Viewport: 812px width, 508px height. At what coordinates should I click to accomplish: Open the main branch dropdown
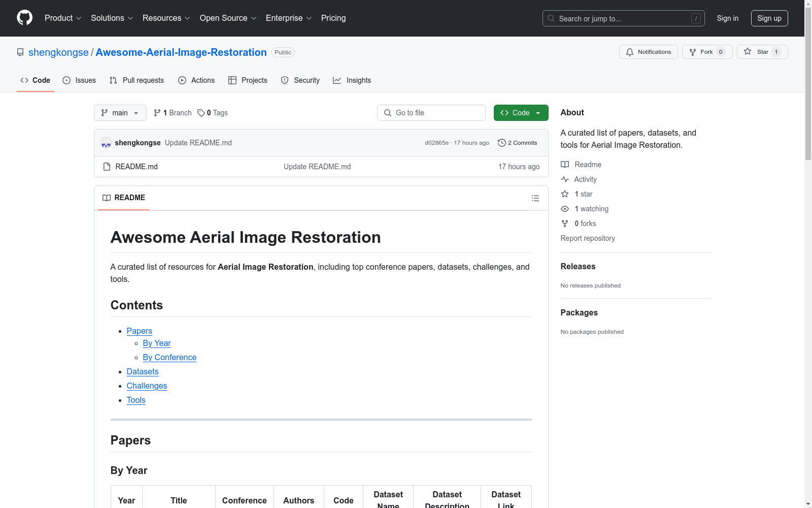pos(120,113)
